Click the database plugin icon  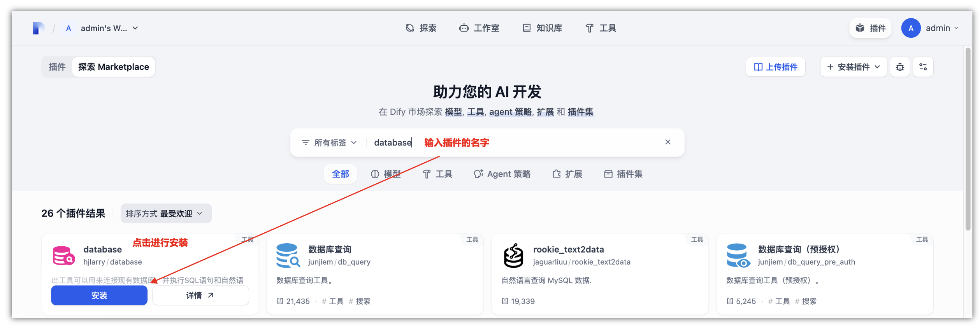click(63, 255)
